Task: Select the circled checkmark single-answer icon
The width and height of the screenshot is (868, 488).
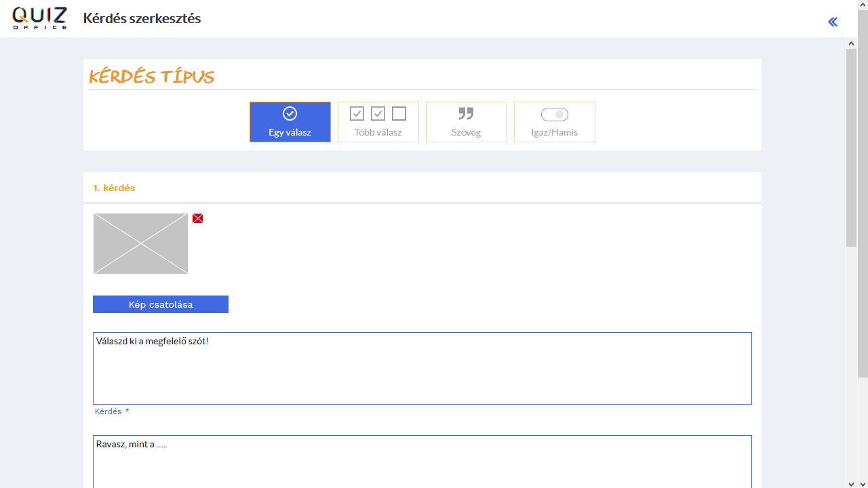Action: (x=290, y=114)
